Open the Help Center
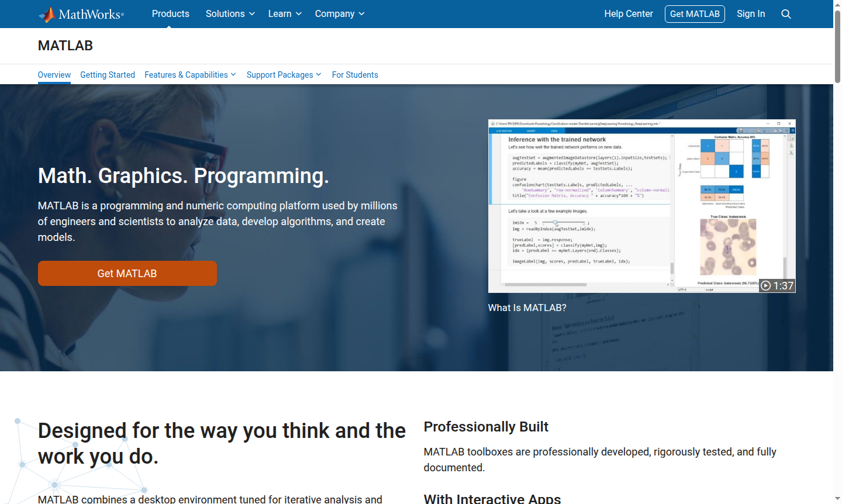842x504 pixels. [629, 13]
